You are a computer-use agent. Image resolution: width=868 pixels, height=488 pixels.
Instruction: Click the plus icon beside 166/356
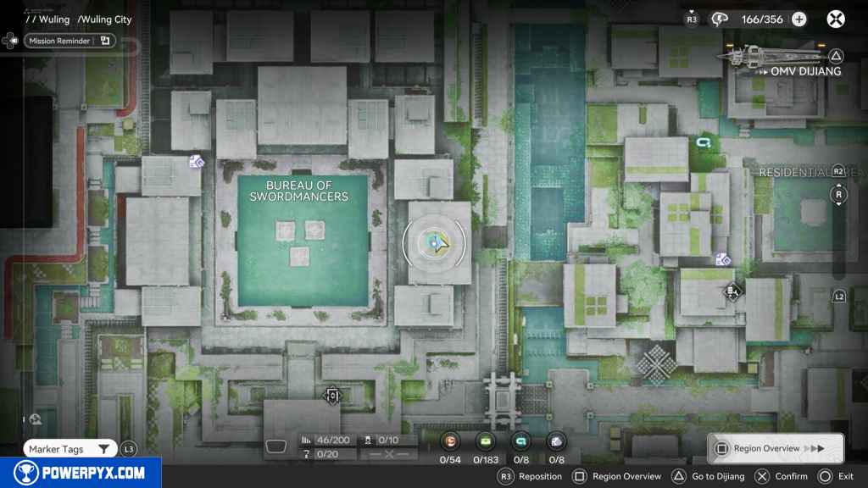798,19
